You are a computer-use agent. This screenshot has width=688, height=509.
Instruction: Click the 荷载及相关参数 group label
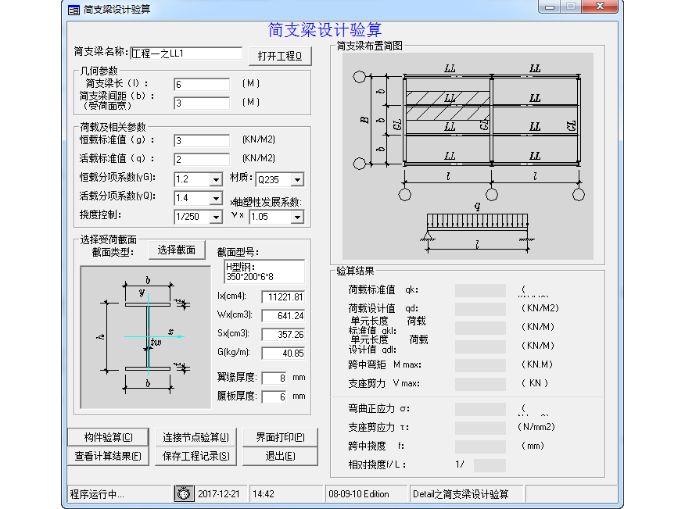(x=113, y=127)
